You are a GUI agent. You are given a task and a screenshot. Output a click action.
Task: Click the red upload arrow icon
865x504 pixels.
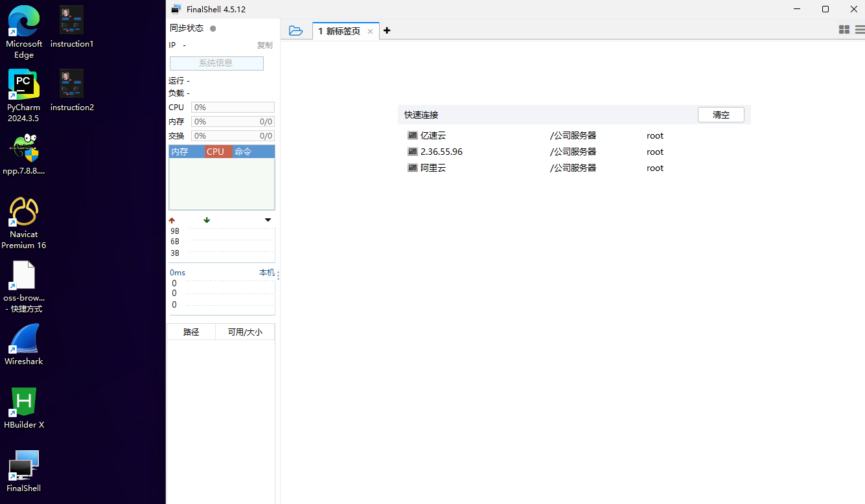tap(172, 220)
